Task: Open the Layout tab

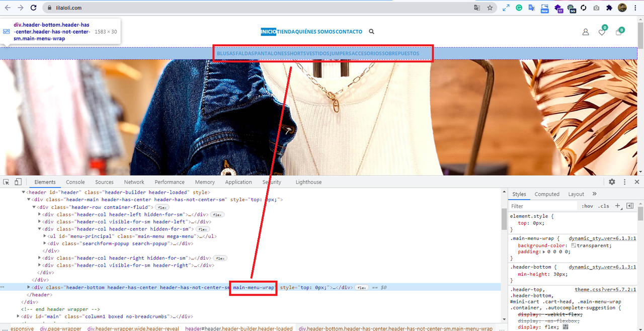Action: (x=576, y=194)
